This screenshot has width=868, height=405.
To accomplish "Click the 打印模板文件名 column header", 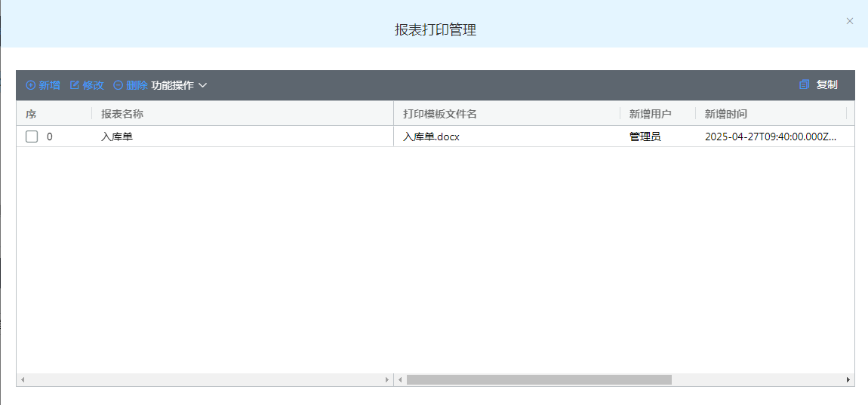I will (440, 114).
